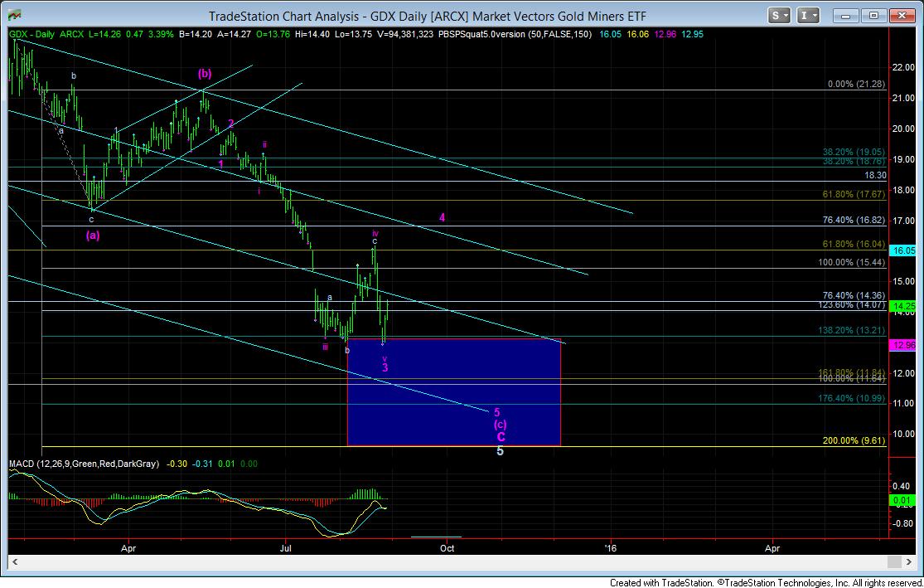
Task: Minimize the TradeStation Chart Analysis window
Action: [845, 15]
